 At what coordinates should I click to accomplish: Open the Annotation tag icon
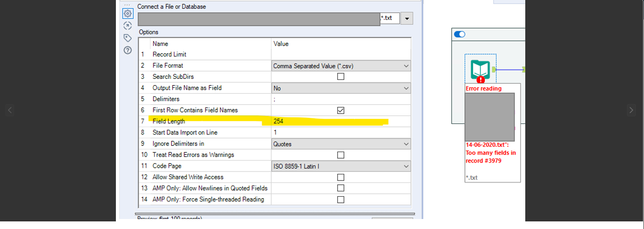pyautogui.click(x=127, y=38)
